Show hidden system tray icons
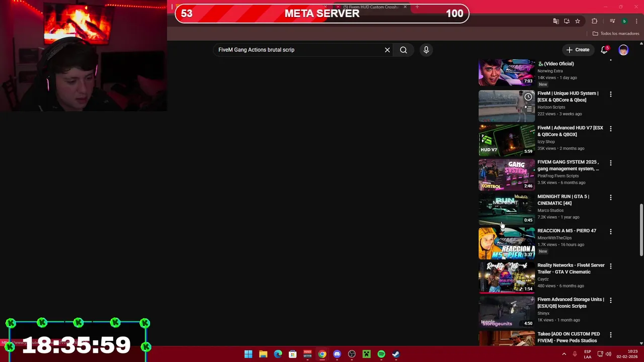This screenshot has height=362, width=644. point(564,354)
